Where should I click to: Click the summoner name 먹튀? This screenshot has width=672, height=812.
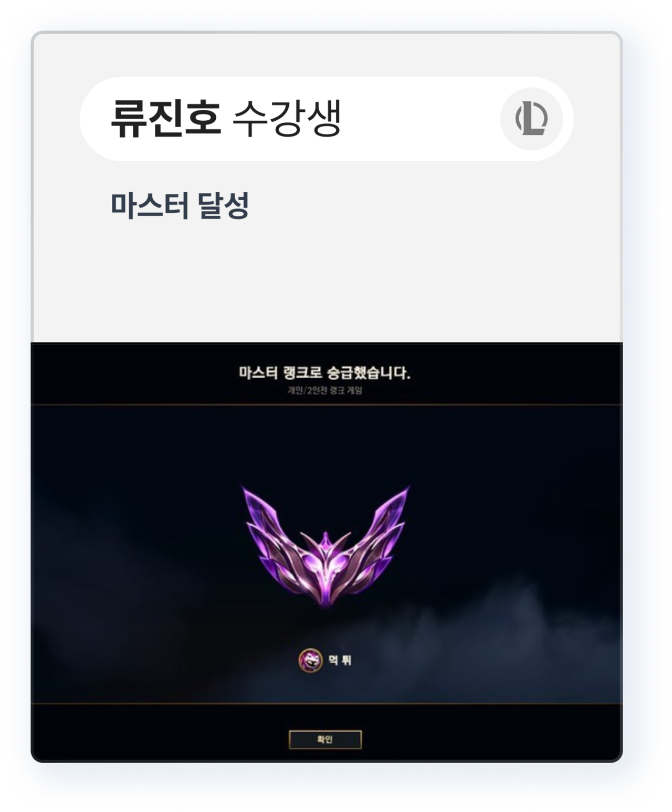click(x=340, y=660)
